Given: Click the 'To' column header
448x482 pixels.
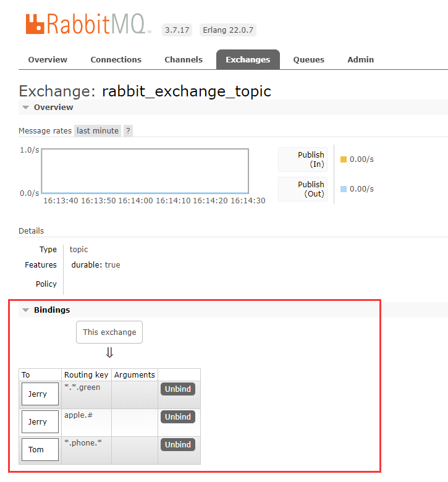Looking at the screenshot, I should 40,374.
